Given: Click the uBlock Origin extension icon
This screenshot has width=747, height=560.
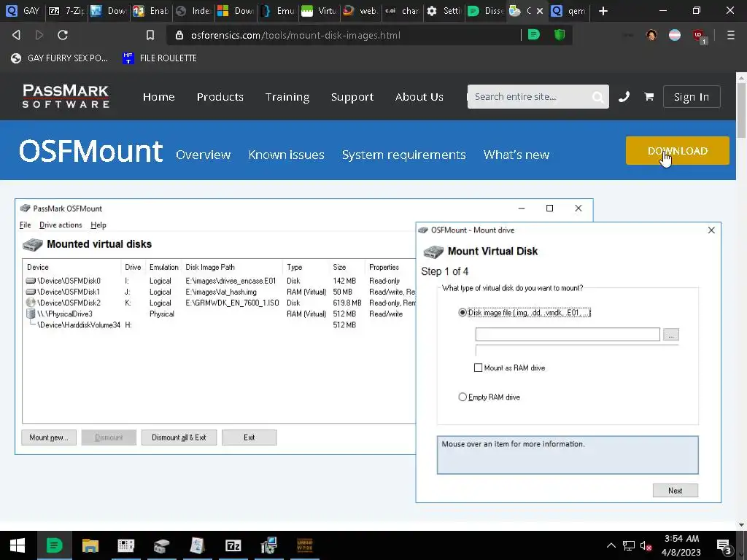Looking at the screenshot, I should pos(698,35).
